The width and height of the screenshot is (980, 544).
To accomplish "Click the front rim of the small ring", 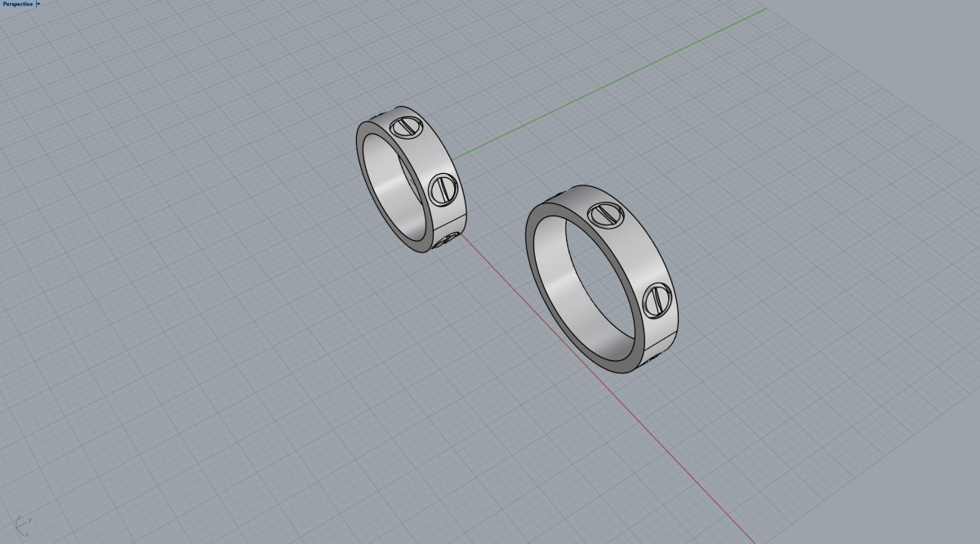I will tap(360, 163).
